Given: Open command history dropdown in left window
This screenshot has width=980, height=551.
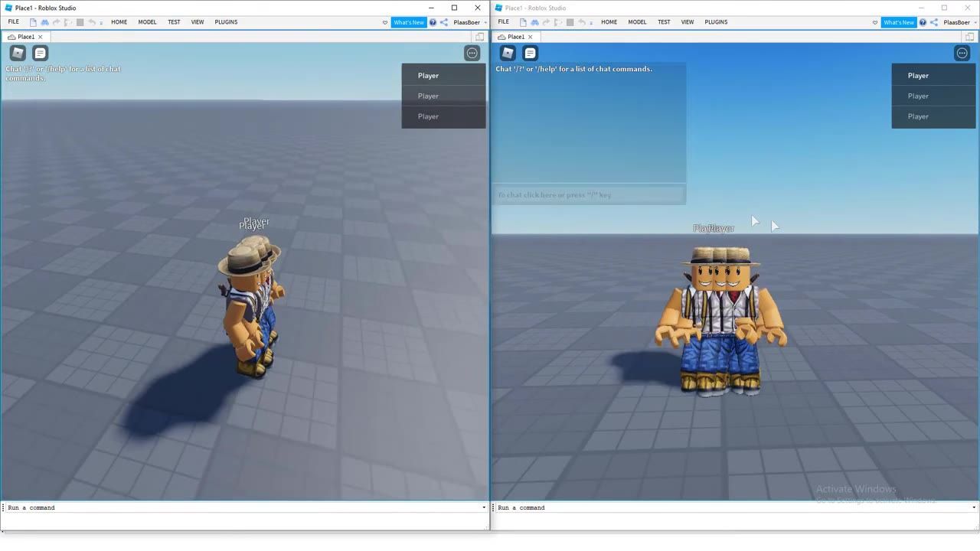Looking at the screenshot, I should pos(484,507).
